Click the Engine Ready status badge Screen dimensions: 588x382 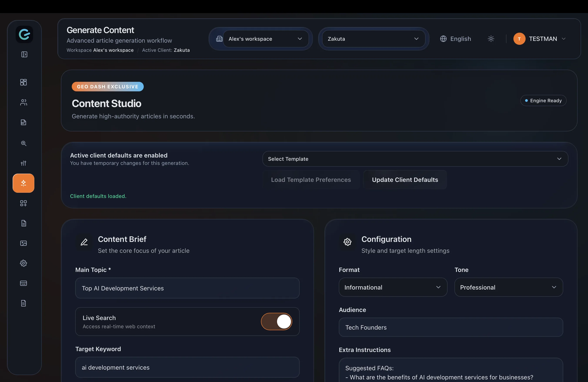[x=543, y=101]
